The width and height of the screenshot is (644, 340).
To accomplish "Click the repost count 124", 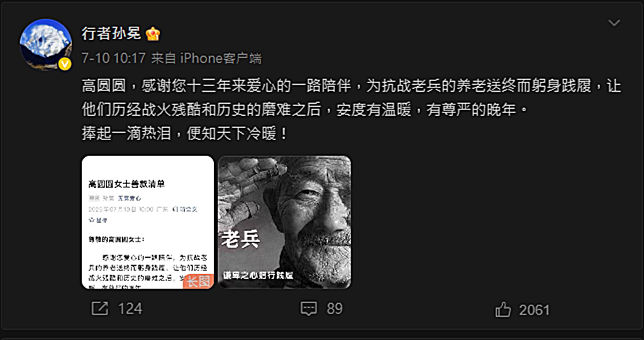I will point(130,309).
